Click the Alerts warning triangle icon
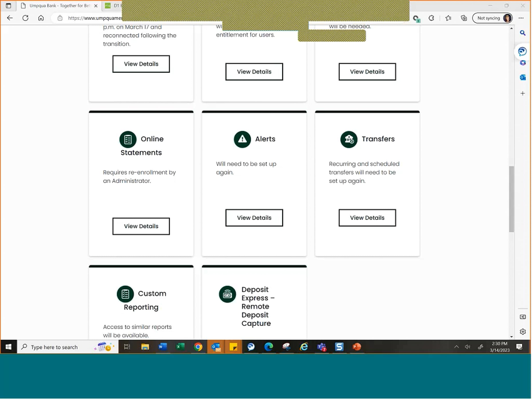 (242, 139)
